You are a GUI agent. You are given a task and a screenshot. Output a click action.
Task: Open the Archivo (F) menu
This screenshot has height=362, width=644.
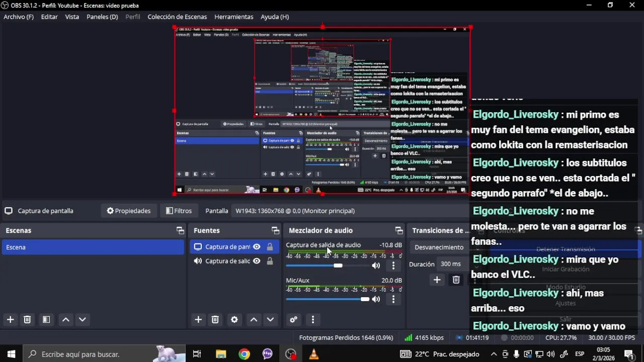click(19, 17)
